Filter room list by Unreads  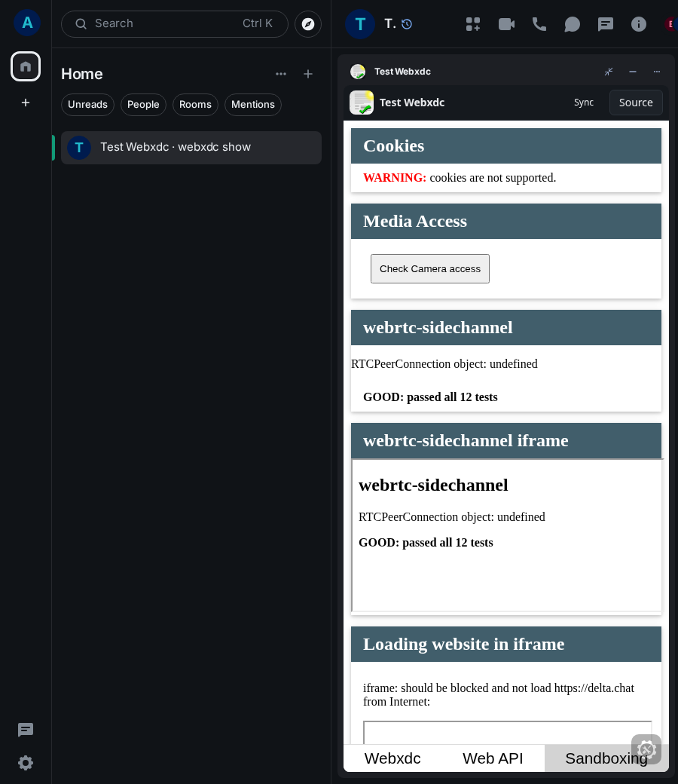(87, 105)
